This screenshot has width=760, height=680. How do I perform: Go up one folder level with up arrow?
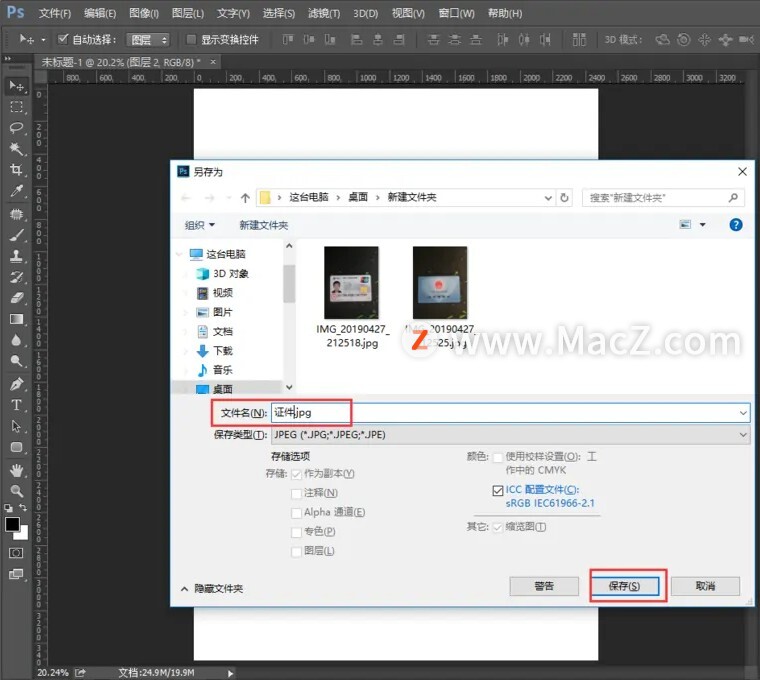[x=245, y=198]
